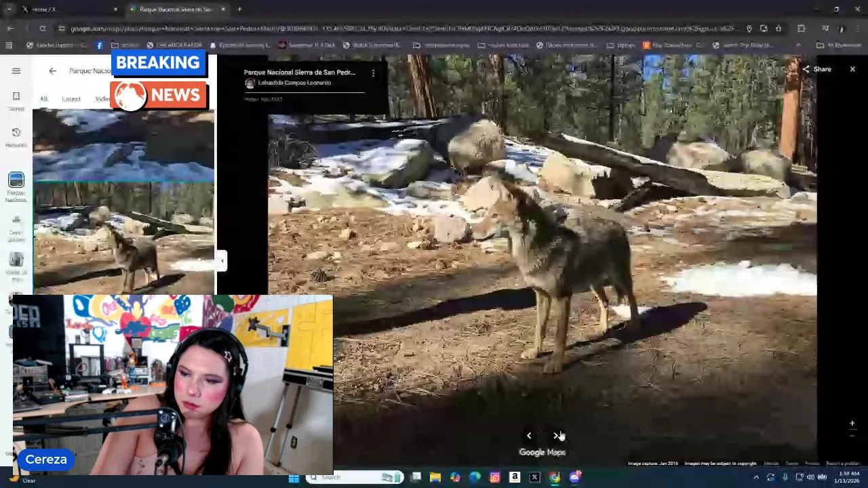The width and height of the screenshot is (868, 488).
Task: Open the coyote photo thumbnail
Action: pos(123,238)
